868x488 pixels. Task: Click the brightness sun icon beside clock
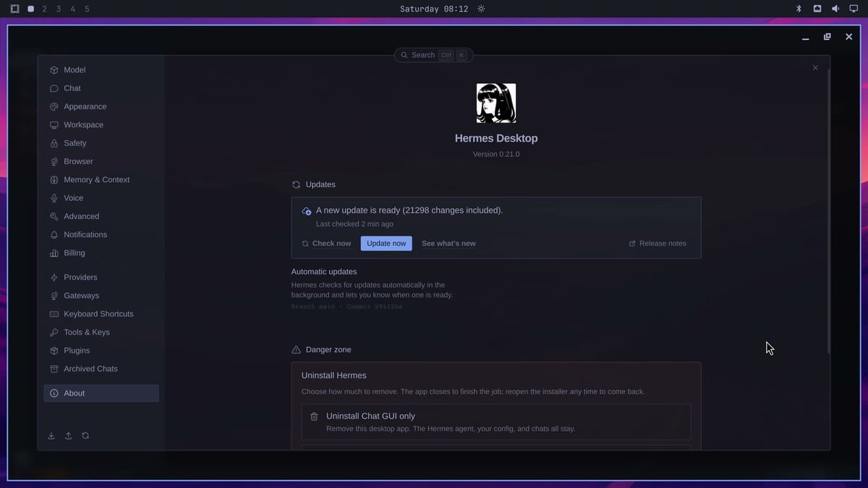[x=481, y=9]
